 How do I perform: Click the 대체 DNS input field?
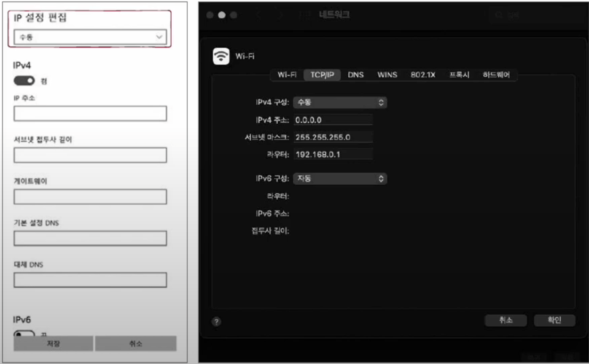90,280
